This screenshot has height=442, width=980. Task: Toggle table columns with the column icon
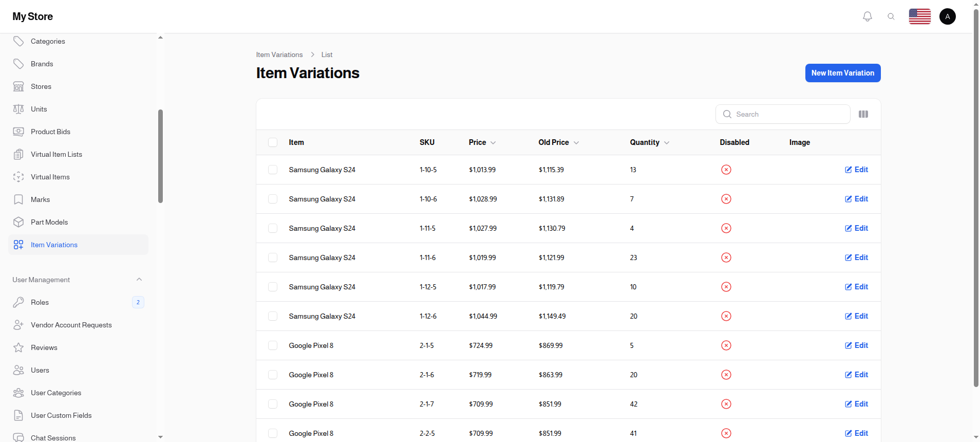click(863, 114)
